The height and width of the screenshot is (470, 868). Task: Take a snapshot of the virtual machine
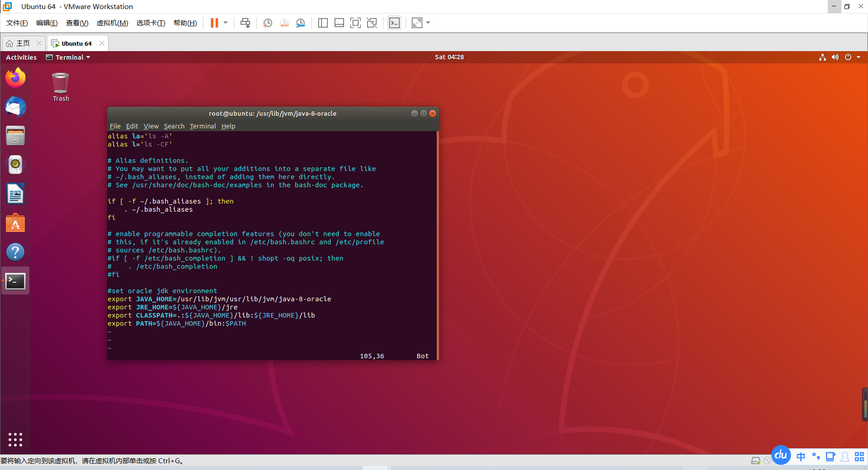coord(267,23)
